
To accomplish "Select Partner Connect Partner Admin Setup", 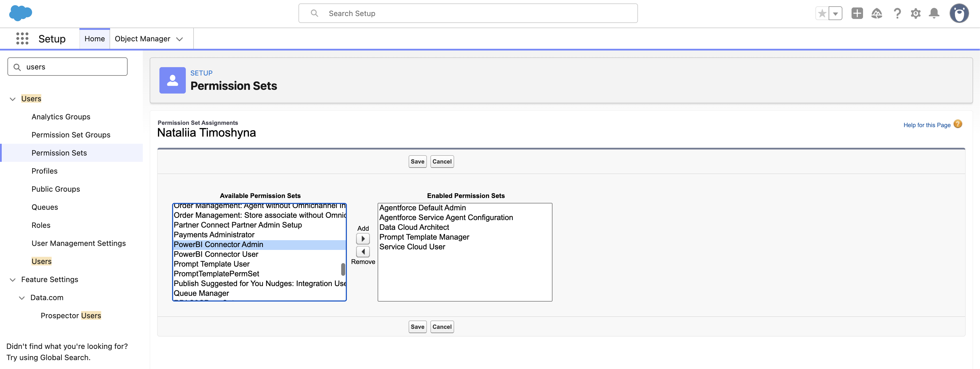I will coord(259,225).
